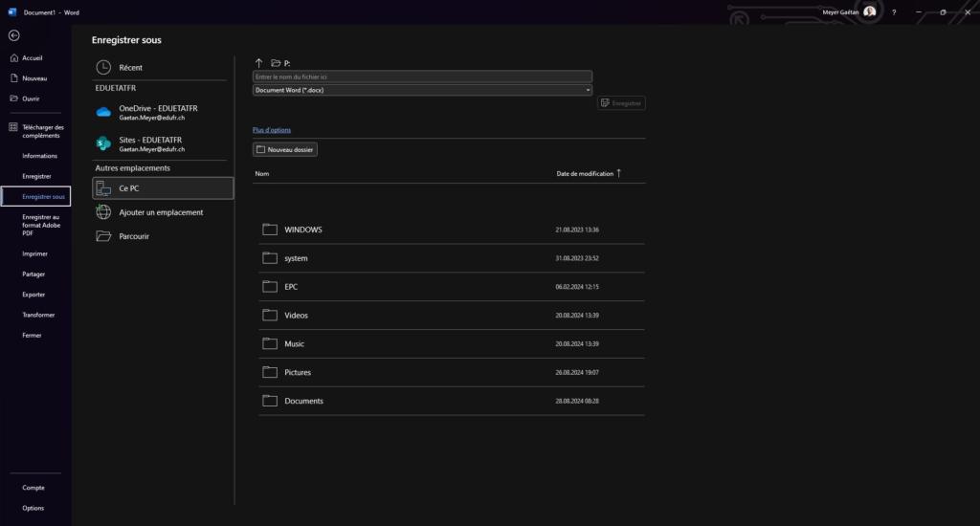Click the date 21.08.2023 13:36
Image resolution: width=980 pixels, height=526 pixels.
pos(577,230)
